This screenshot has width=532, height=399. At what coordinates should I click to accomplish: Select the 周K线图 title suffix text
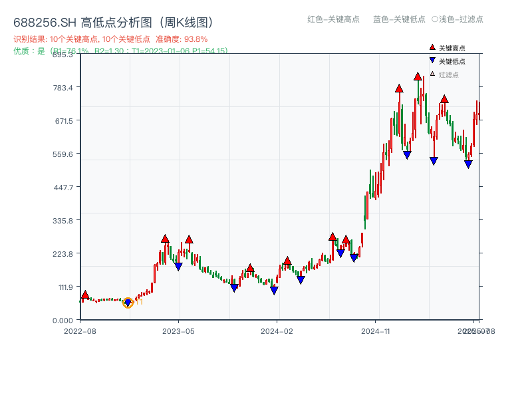(188, 21)
